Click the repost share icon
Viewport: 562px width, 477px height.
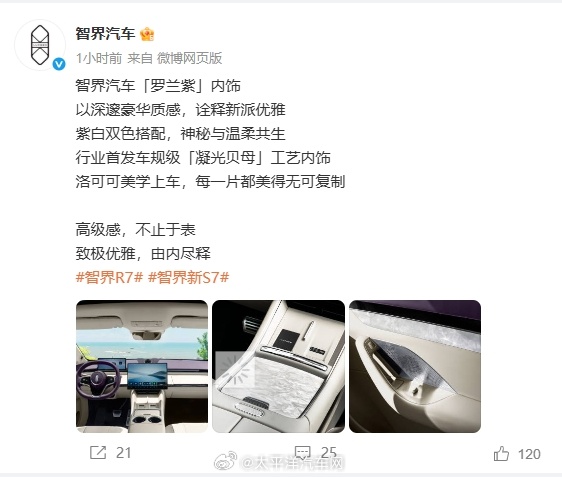click(98, 453)
